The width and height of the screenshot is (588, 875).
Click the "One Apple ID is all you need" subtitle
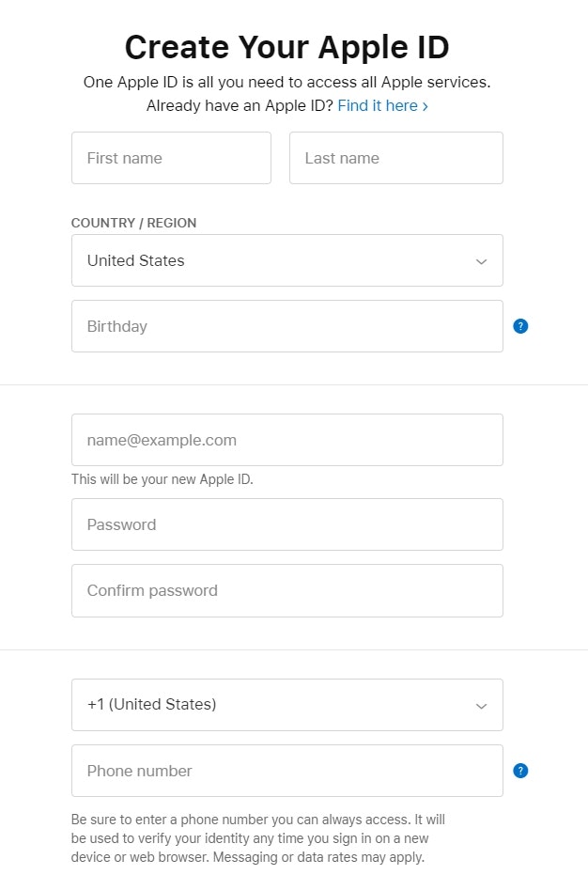[286, 82]
